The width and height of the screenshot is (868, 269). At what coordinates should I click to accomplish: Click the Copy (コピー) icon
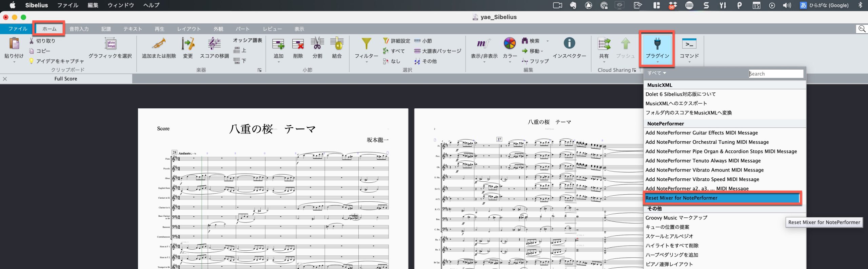pyautogui.click(x=32, y=51)
